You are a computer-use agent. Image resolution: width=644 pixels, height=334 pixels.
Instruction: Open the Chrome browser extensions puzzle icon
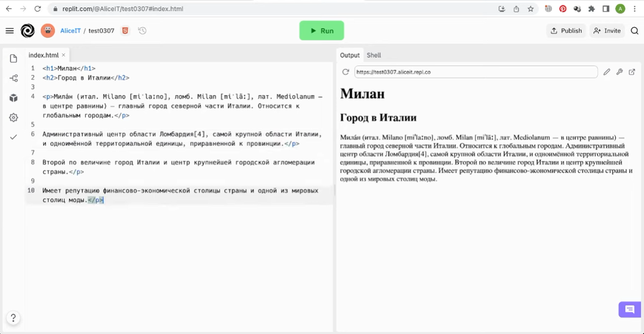592,9
